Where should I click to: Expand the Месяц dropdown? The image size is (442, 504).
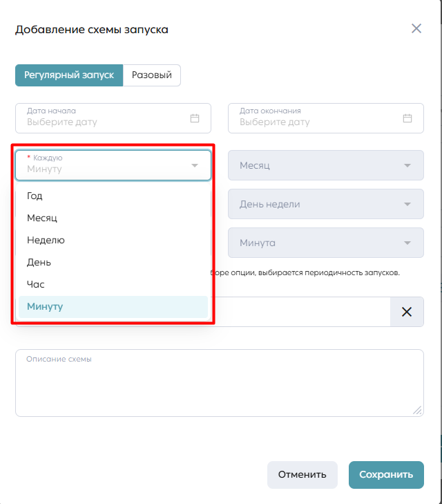326,165
